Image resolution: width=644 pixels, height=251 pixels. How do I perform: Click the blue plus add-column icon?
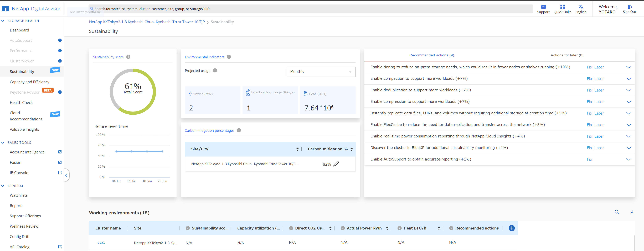tap(511, 228)
